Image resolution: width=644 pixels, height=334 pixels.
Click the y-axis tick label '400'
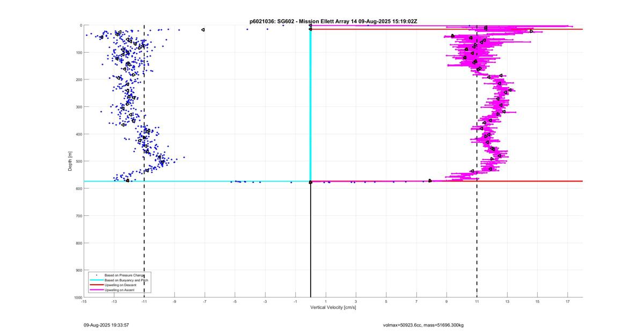pyautogui.click(x=78, y=134)
